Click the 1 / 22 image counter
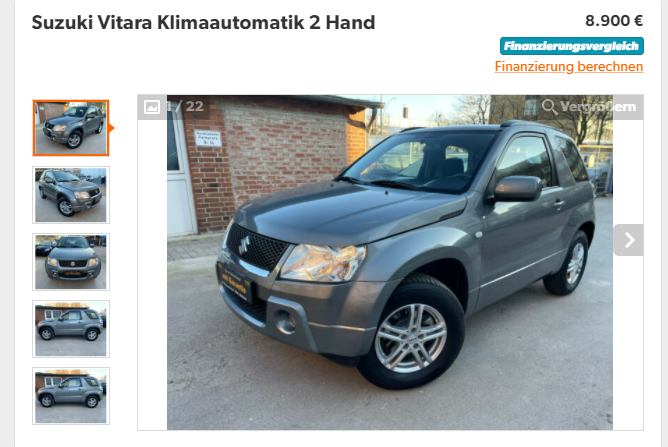This screenshot has width=668, height=447. pos(185,106)
